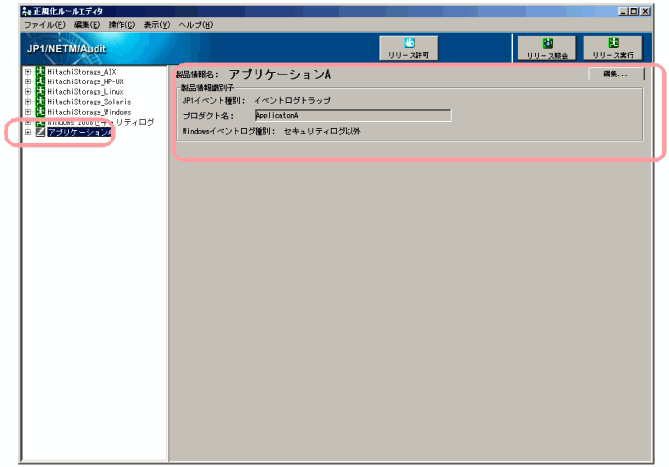Viewport: 669px width, 467px height.
Task: Click the JP1/NETM/Audit banner logo text
Action: pyautogui.click(x=66, y=49)
